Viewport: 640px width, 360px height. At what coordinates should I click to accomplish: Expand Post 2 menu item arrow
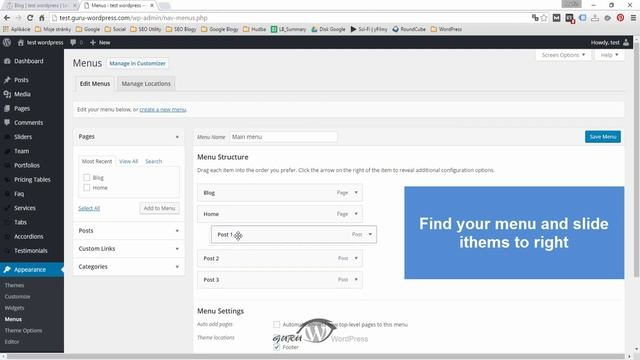[356, 258]
